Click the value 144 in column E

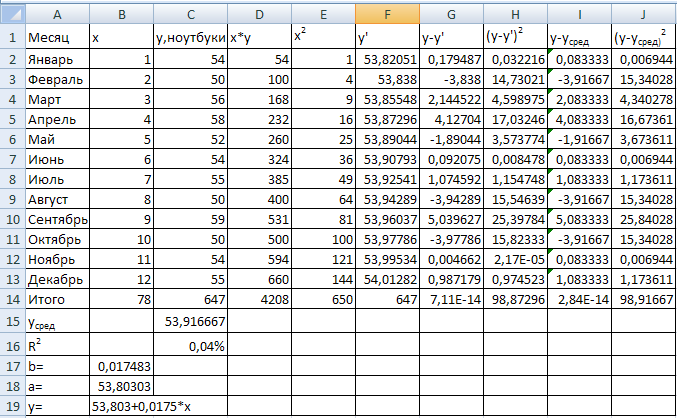(323, 279)
